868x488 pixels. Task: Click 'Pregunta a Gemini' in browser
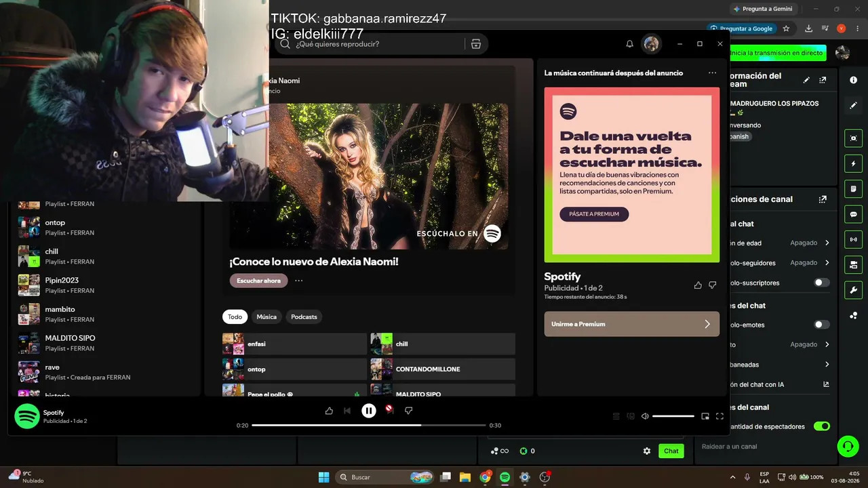[762, 9]
